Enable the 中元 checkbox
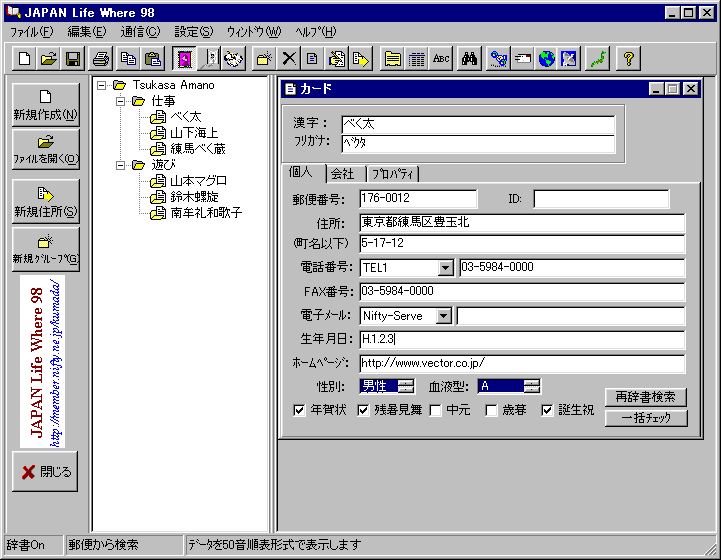Image resolution: width=721 pixels, height=560 pixels. 435,410
